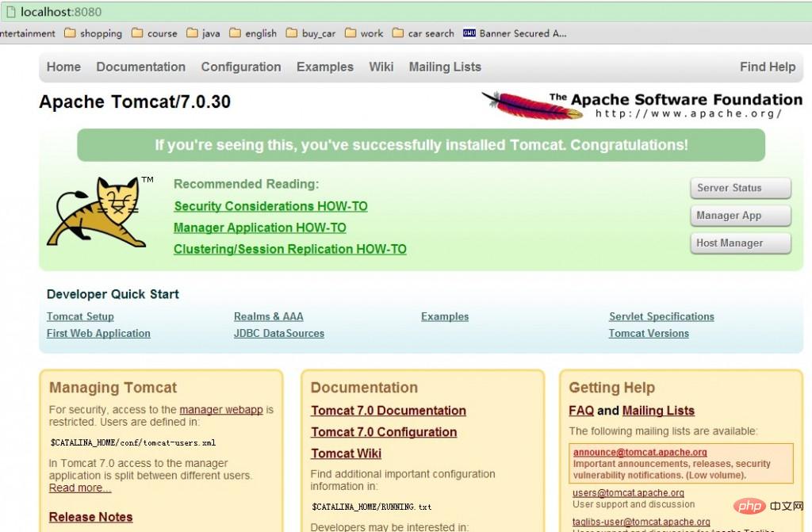This screenshot has height=532, width=812.
Task: Click the successfully installed Tomcat banner
Action: click(x=421, y=145)
